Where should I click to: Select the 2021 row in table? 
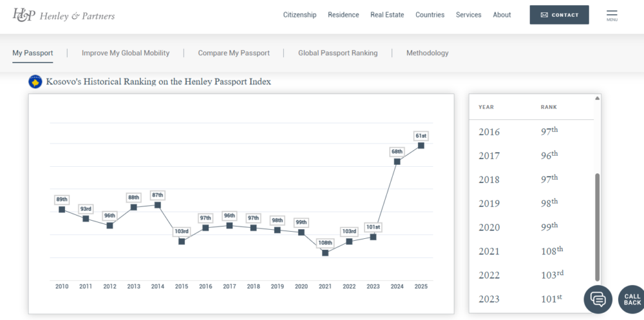[531, 251]
